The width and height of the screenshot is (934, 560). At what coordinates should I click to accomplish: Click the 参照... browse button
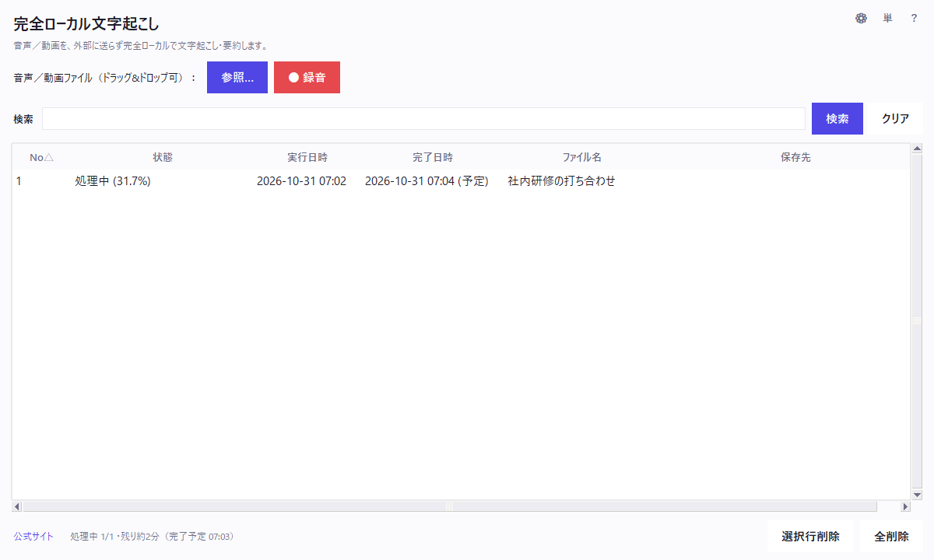point(237,78)
